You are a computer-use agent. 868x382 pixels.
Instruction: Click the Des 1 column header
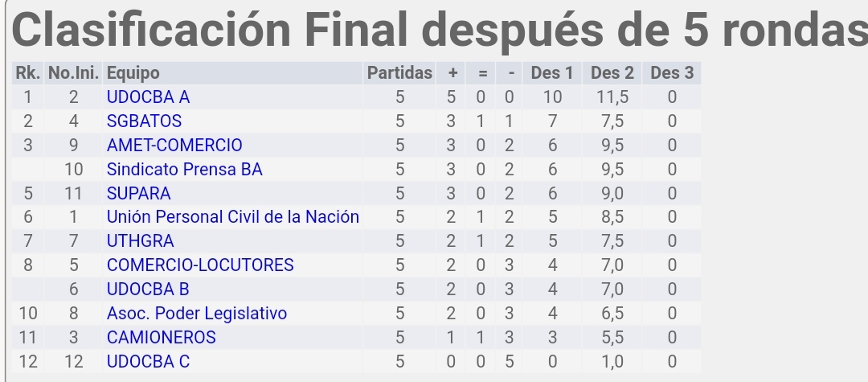tap(552, 73)
